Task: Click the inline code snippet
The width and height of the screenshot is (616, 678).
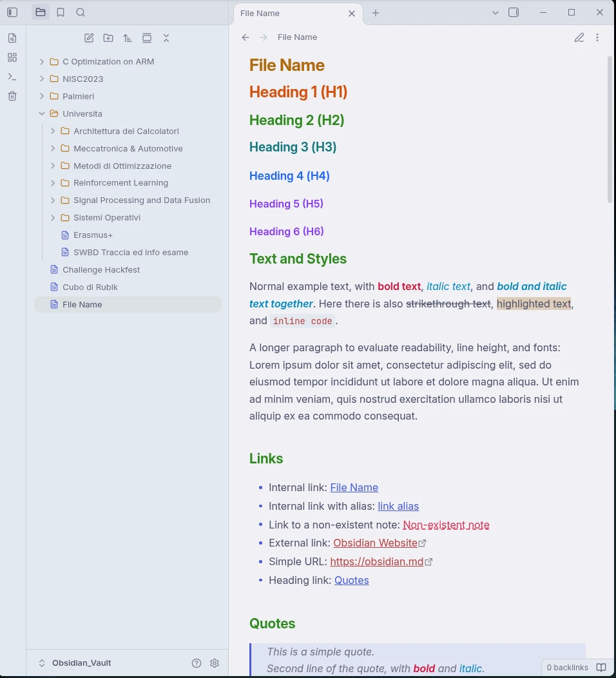Action: click(303, 321)
